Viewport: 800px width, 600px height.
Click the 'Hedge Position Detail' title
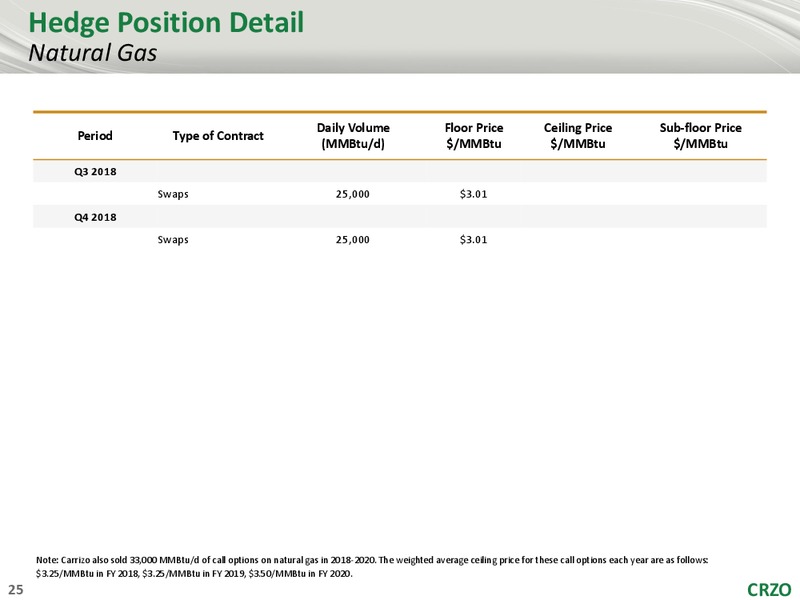[x=166, y=23]
